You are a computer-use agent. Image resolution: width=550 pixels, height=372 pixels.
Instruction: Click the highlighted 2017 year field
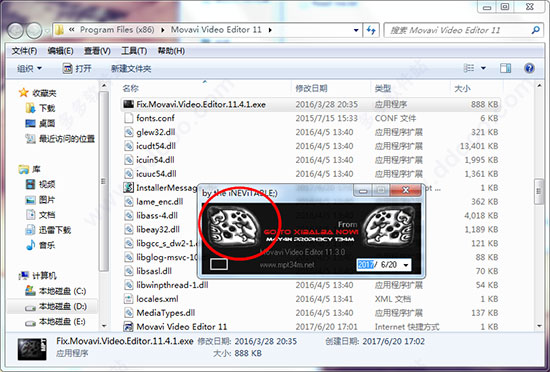(x=366, y=265)
